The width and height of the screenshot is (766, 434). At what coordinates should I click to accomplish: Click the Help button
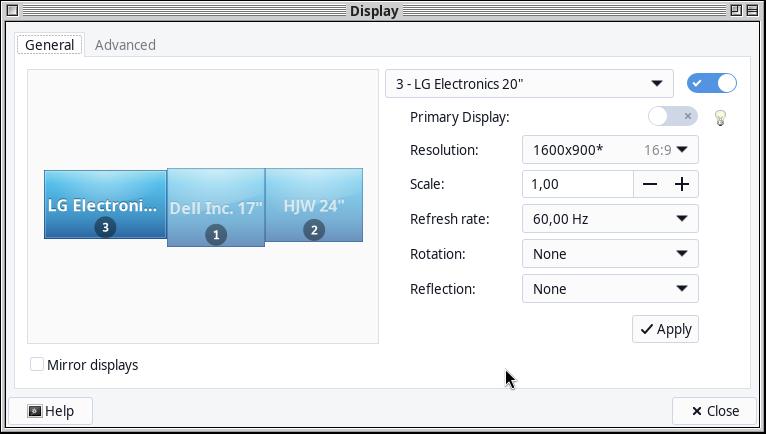coord(51,411)
